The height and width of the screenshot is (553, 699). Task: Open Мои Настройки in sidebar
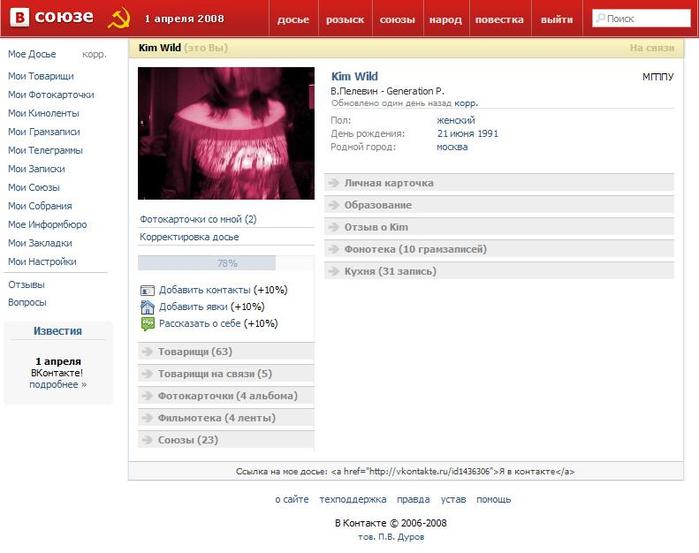click(42, 261)
